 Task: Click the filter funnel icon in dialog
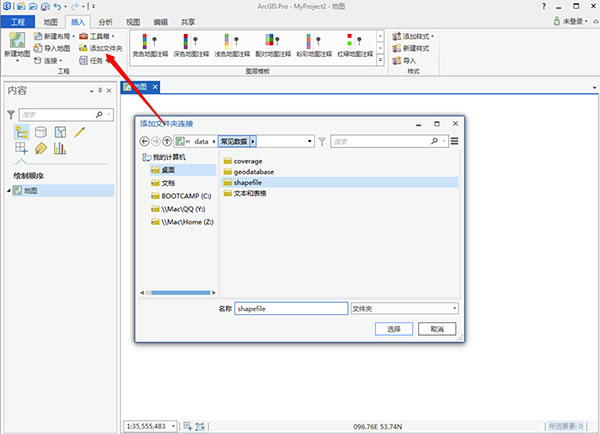(x=322, y=142)
